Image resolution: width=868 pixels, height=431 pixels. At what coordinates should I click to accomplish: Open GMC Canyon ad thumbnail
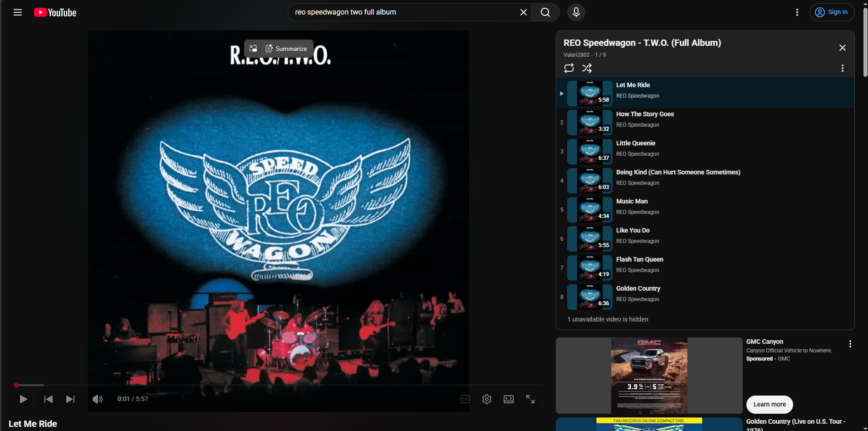pyautogui.click(x=649, y=375)
